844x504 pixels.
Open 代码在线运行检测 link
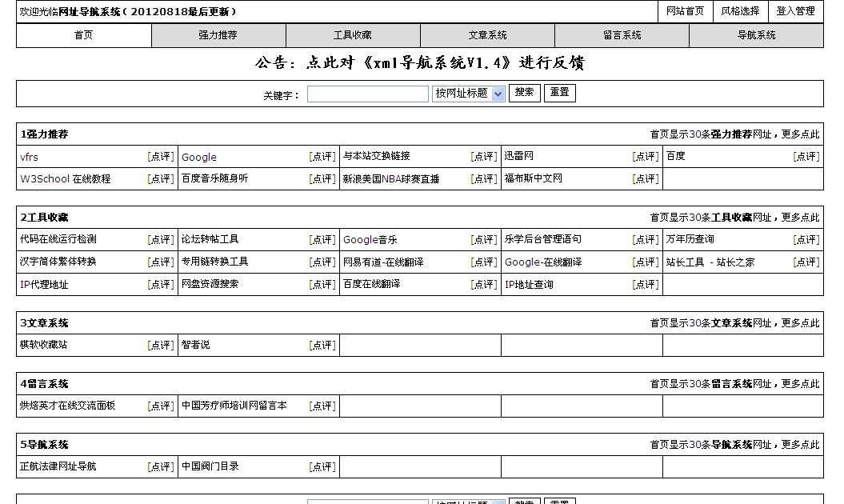[58, 239]
